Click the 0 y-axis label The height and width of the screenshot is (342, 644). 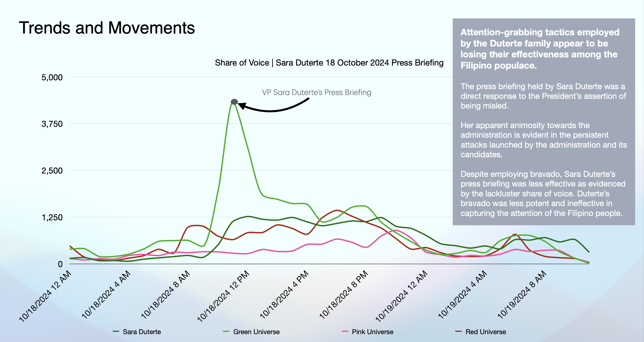[x=60, y=264]
